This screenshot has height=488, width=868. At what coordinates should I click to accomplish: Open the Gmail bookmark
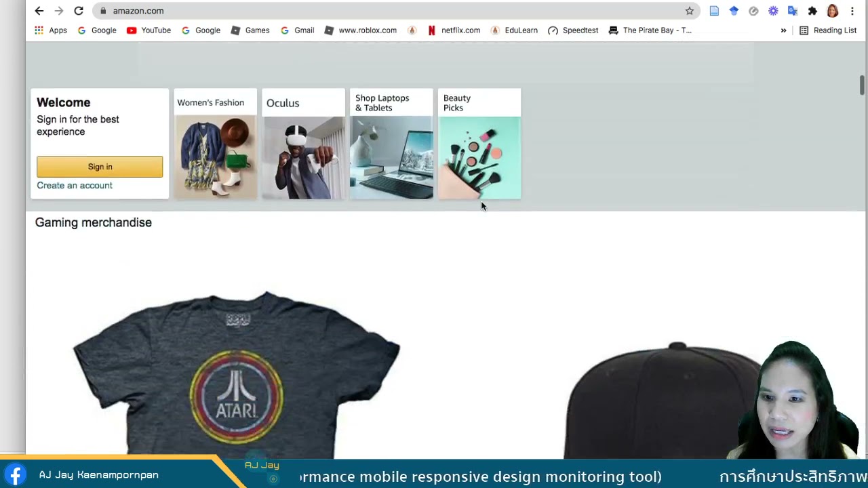(298, 30)
